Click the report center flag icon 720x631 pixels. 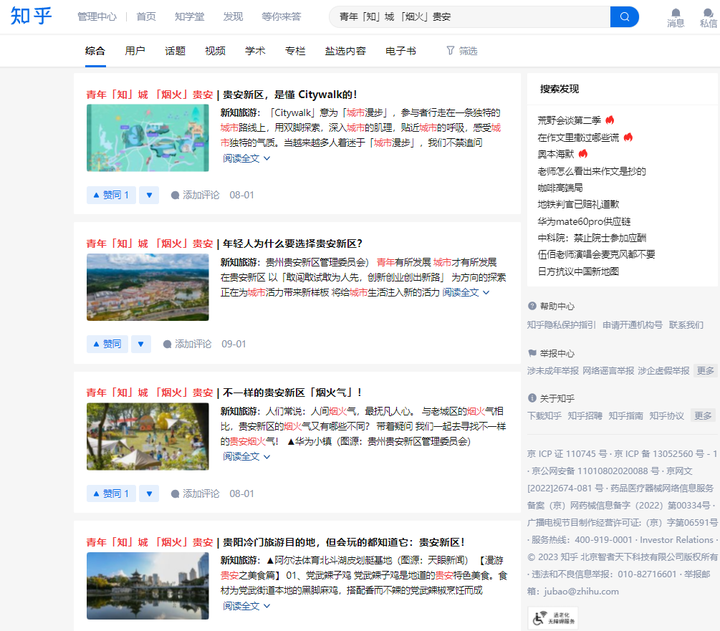pos(532,353)
